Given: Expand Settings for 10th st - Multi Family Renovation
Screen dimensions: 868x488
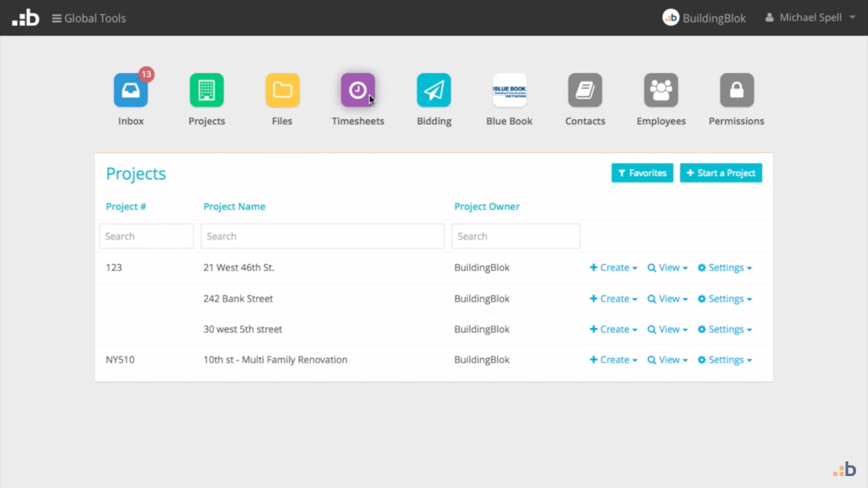Looking at the screenshot, I should pyautogui.click(x=725, y=359).
